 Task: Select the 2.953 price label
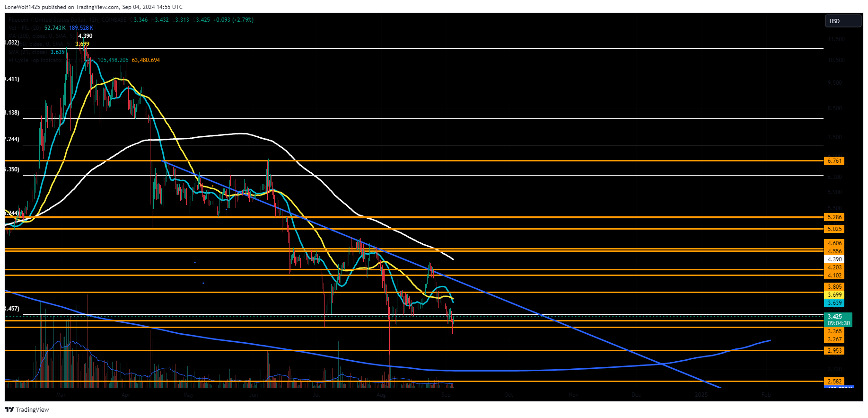tap(834, 351)
